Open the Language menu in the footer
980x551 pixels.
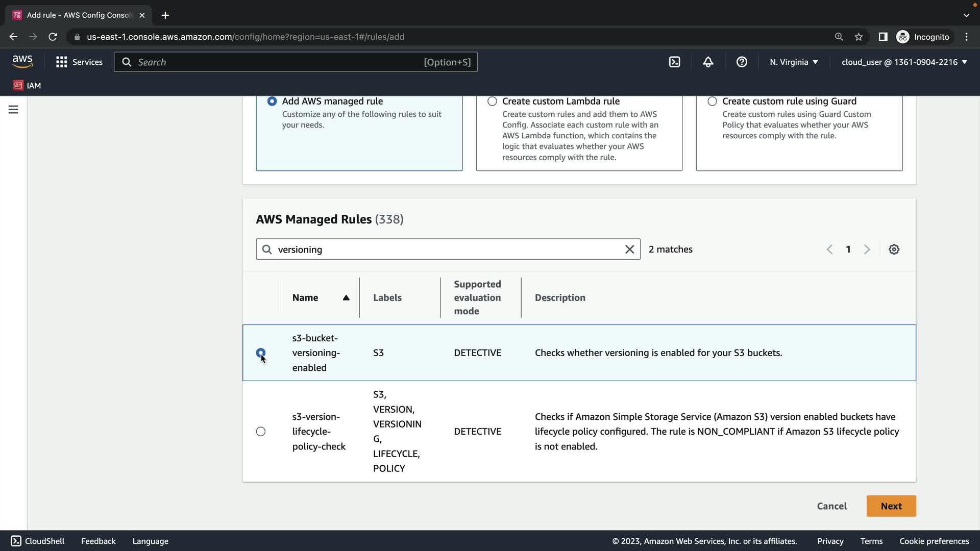[x=150, y=541]
